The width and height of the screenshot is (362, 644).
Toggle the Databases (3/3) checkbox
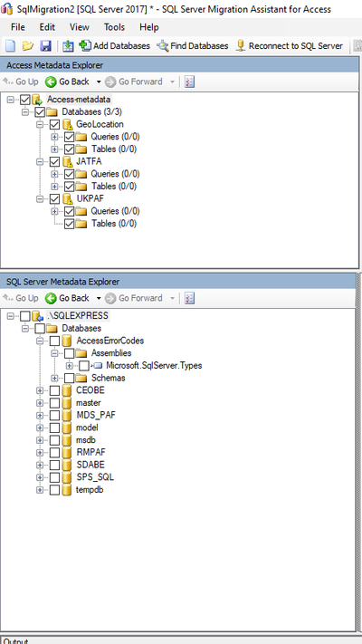[40, 111]
